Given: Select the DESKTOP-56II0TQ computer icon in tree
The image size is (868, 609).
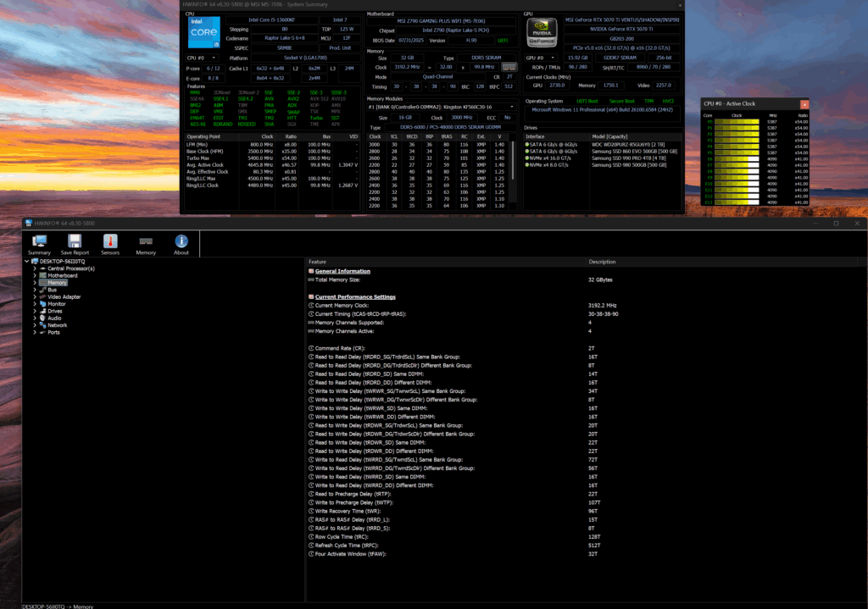Looking at the screenshot, I should [x=35, y=261].
